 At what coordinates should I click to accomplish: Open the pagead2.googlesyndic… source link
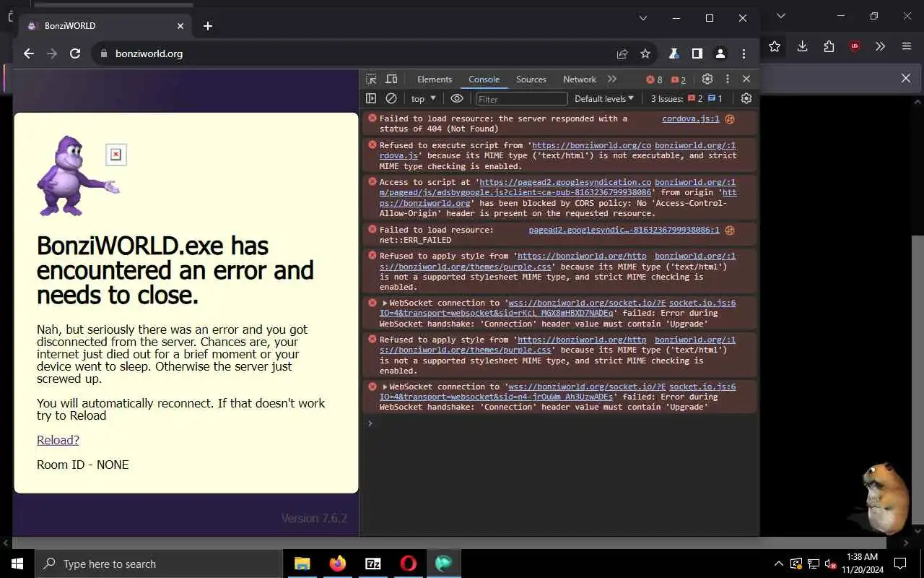point(624,230)
